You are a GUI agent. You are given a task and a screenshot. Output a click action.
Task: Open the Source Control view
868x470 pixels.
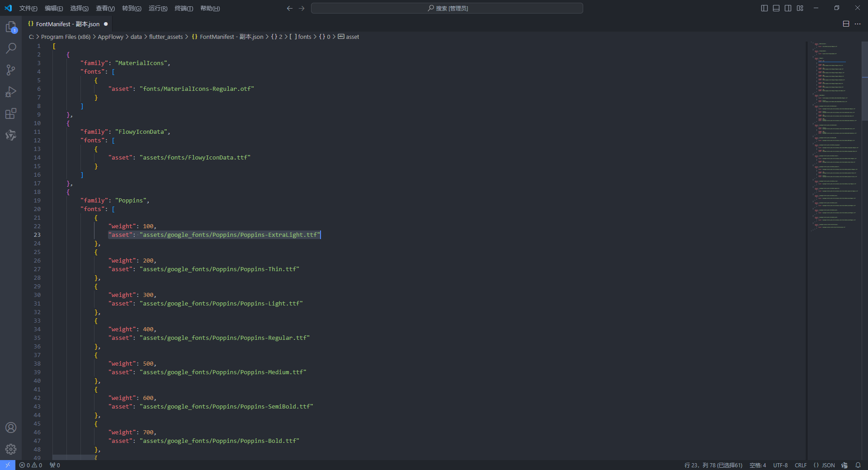pos(11,70)
